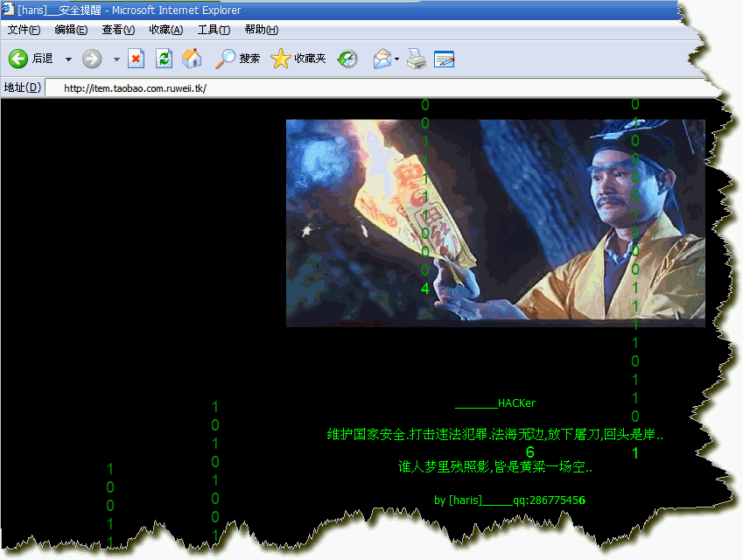Open the 编辑(E) menu
Screen dimensions: 743x560
click(x=71, y=30)
